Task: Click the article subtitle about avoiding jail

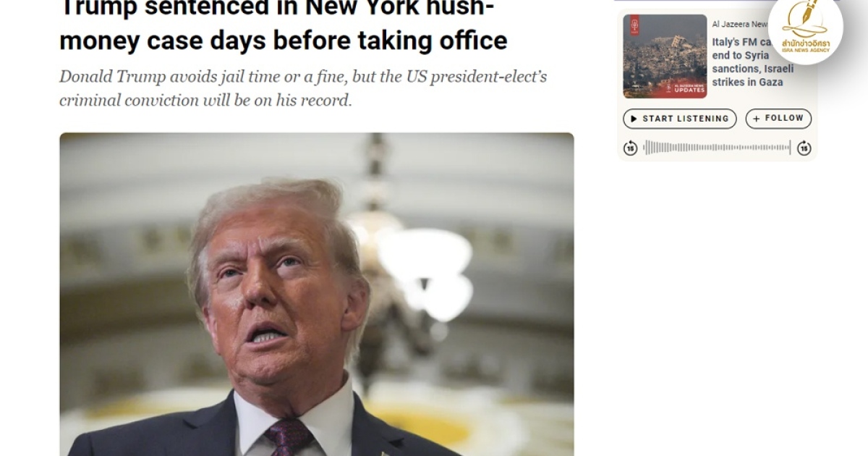Action: [303, 88]
